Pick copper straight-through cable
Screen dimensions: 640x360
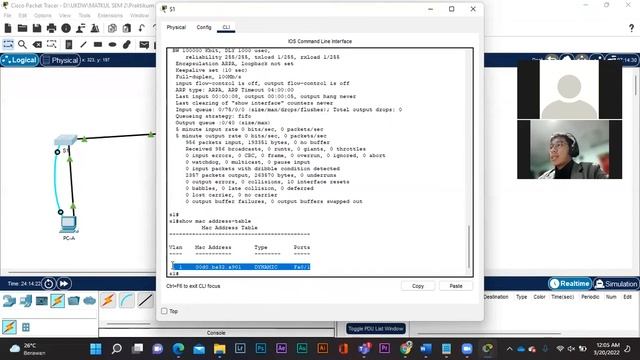[x=145, y=300]
